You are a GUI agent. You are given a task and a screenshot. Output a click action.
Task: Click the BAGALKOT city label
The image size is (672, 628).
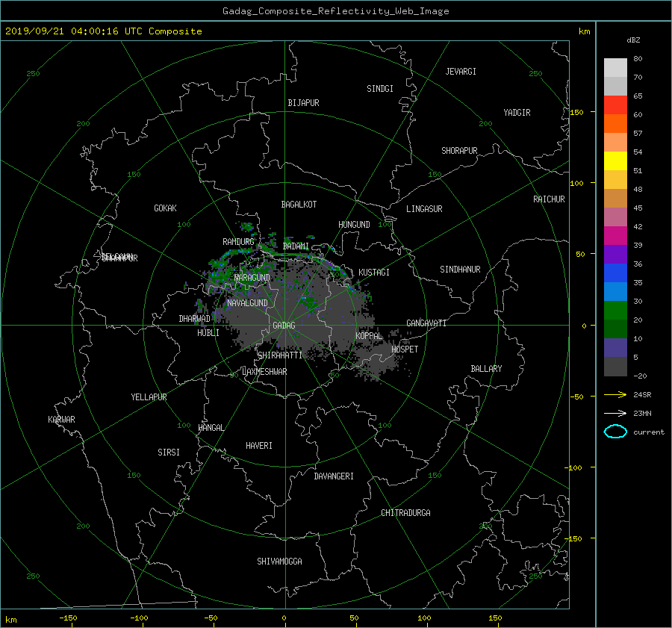299,205
